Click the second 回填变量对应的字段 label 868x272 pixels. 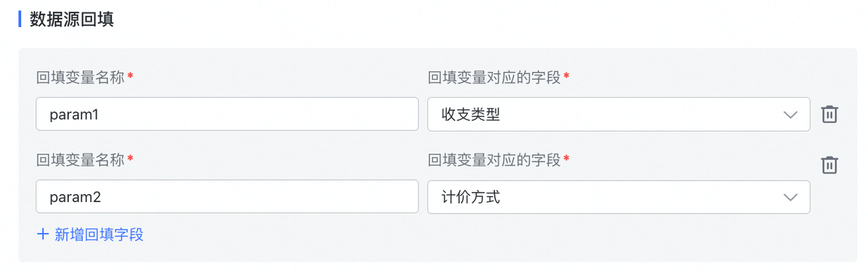pyautogui.click(x=494, y=160)
